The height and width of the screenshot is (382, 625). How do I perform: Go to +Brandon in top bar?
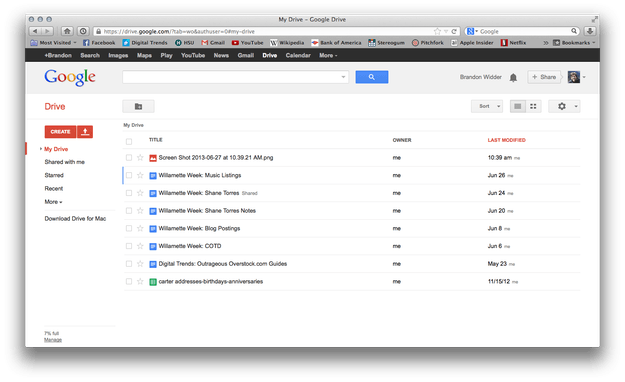coord(58,55)
